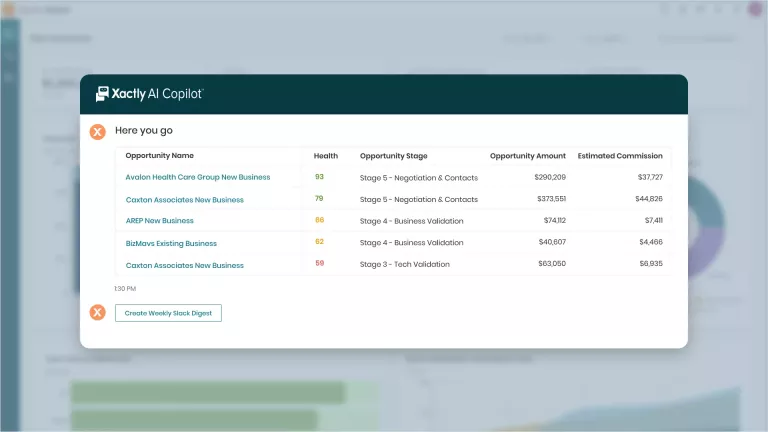Select the opportunity amount $74,112

click(x=554, y=220)
